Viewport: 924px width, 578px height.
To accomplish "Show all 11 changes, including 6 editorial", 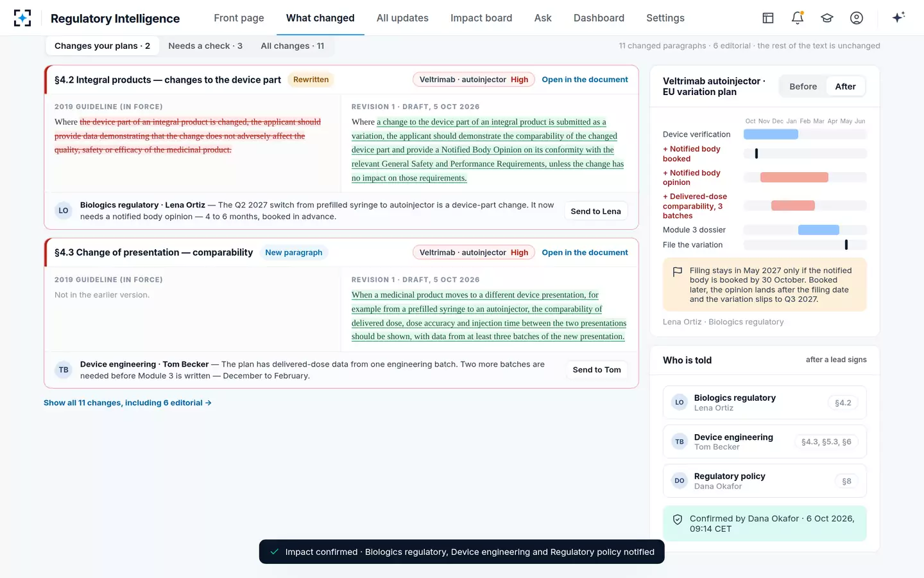I will click(128, 403).
